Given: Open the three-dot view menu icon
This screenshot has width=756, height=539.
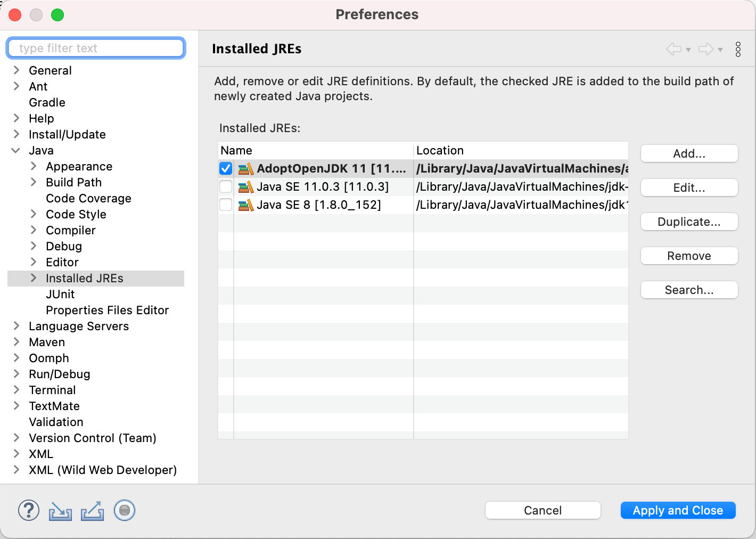Looking at the screenshot, I should tap(738, 50).
